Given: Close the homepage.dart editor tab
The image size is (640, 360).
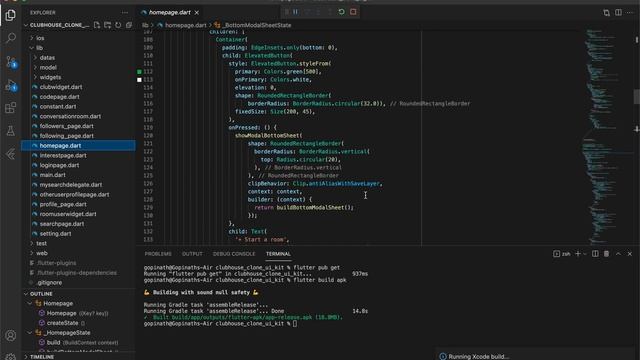Looking at the screenshot, I should click(x=197, y=13).
